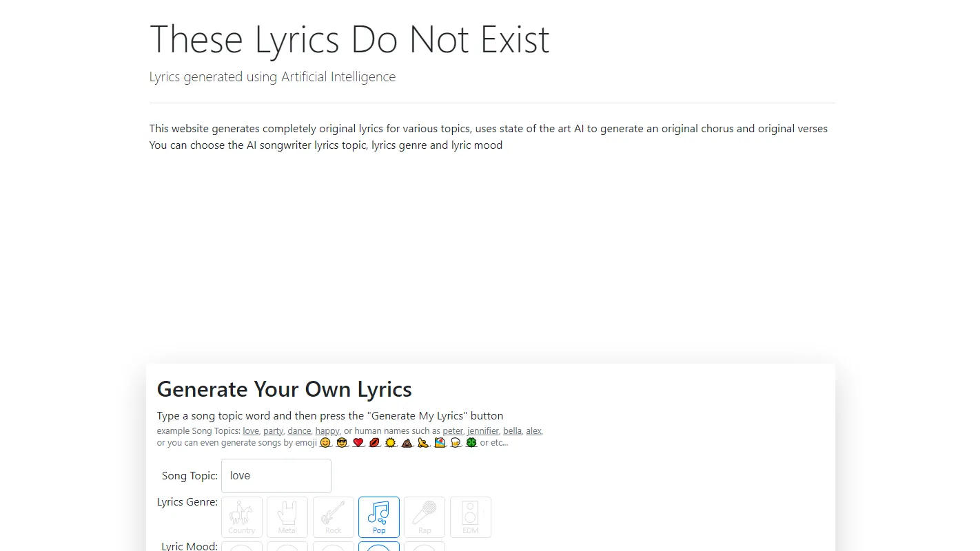
Task: Pick the Rap microphone genre icon
Action: 425,517
